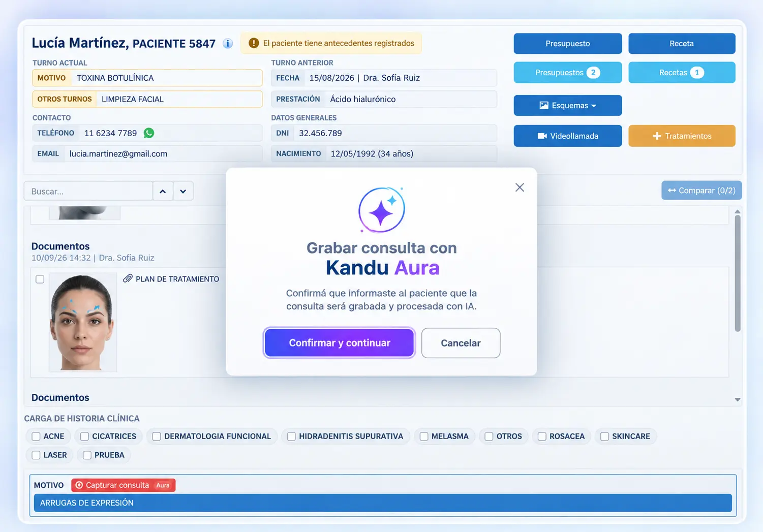
Task: Click the LIMPIEZA FACIAL otros turnos value
Action: point(133,99)
